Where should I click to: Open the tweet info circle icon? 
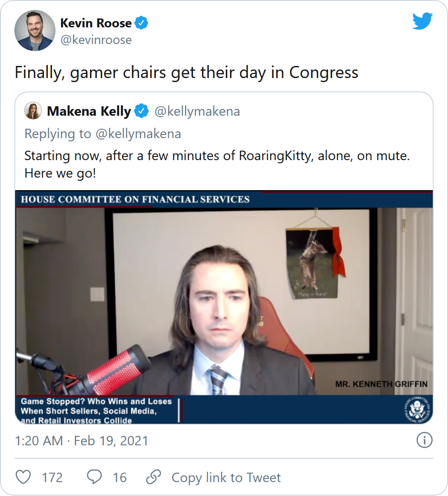click(x=424, y=440)
